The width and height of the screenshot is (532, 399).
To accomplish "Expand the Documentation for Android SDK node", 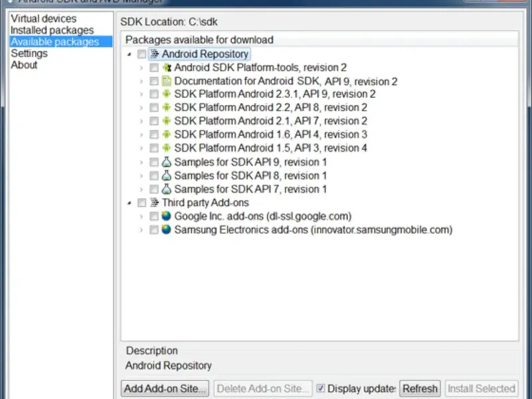I will tap(142, 81).
